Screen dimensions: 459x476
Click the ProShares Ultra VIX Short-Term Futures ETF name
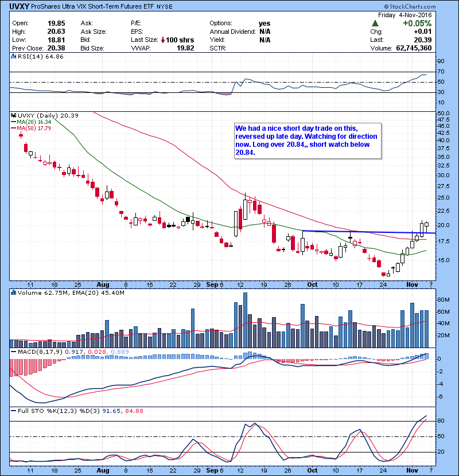click(x=92, y=6)
